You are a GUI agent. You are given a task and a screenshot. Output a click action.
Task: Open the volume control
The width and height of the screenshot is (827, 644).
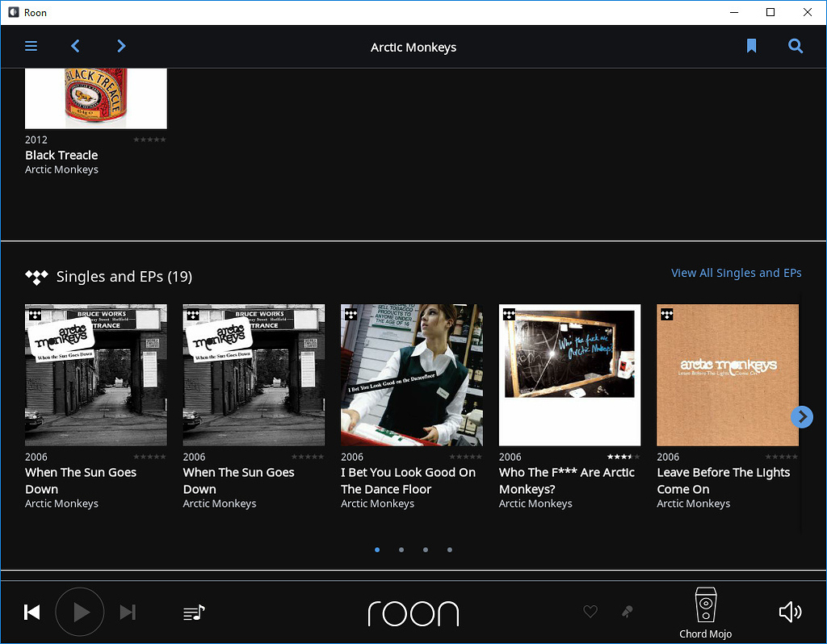pos(790,612)
